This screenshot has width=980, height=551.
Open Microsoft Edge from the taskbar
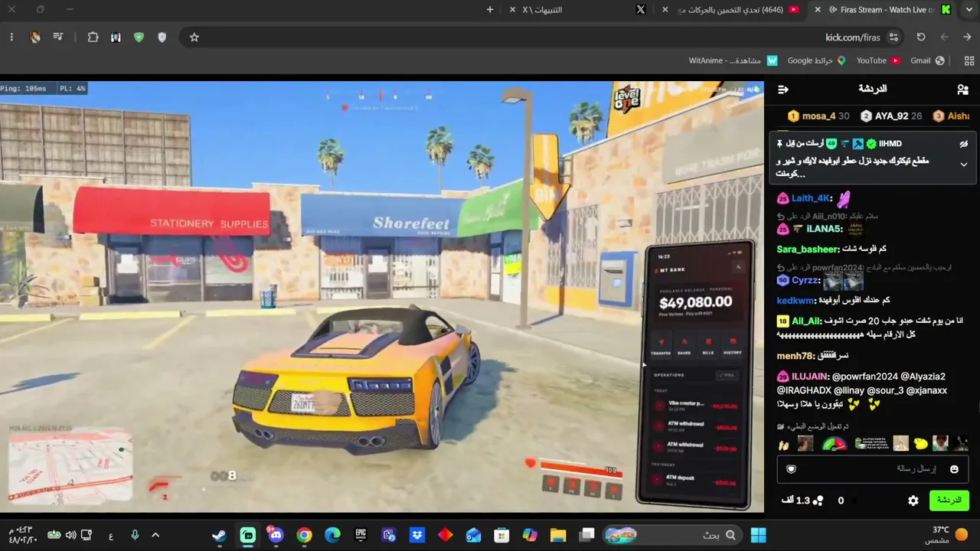pos(332,535)
